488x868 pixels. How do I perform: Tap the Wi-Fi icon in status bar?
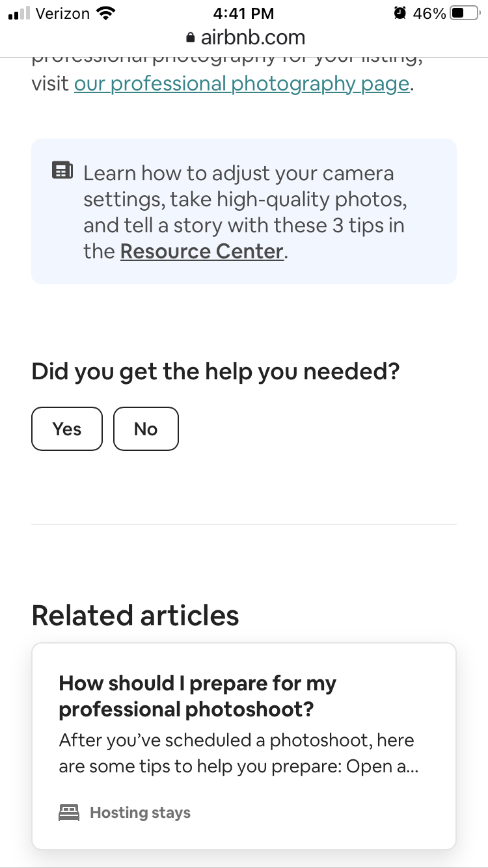coord(104,13)
